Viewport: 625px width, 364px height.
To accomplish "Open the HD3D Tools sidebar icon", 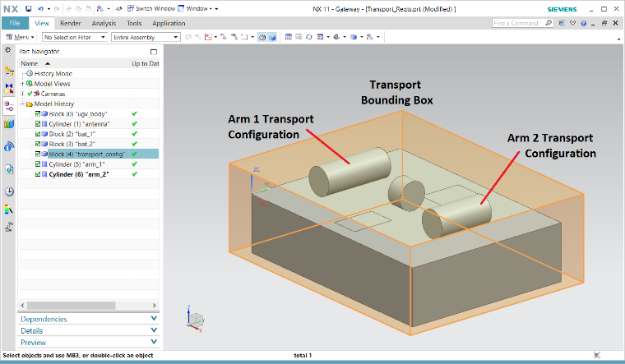I will point(9,146).
